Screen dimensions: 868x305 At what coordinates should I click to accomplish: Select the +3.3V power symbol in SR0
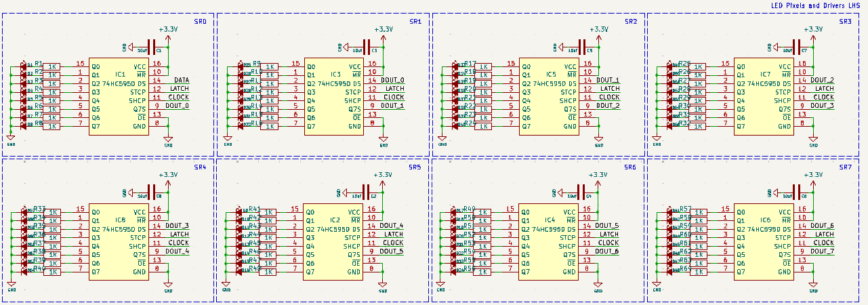click(x=168, y=30)
